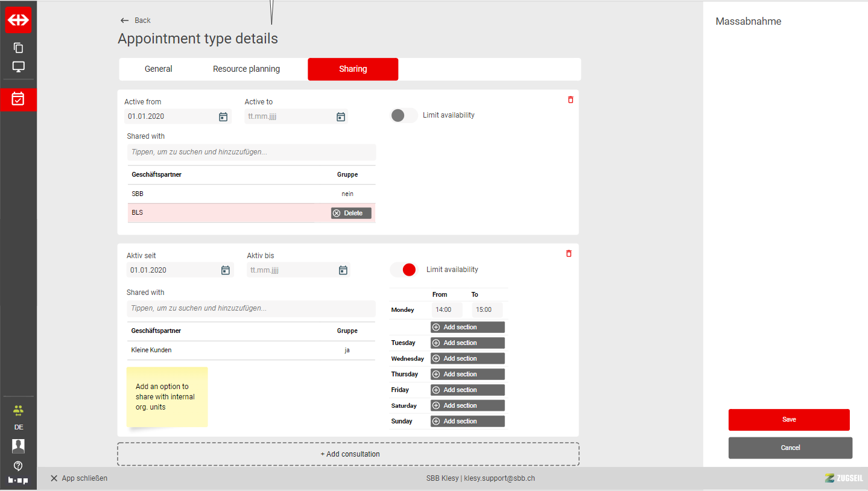The height and width of the screenshot is (491, 868).
Task: Switch to the Resource planning tab
Action: 246,69
